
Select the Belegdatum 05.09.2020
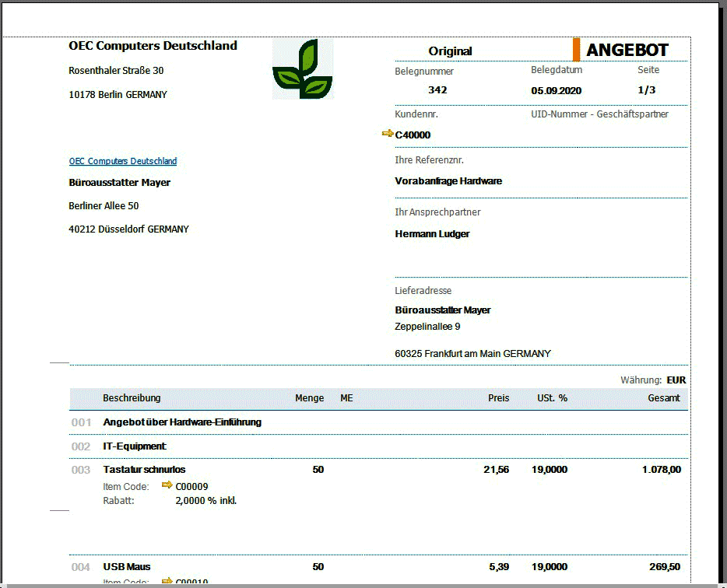pyautogui.click(x=556, y=91)
